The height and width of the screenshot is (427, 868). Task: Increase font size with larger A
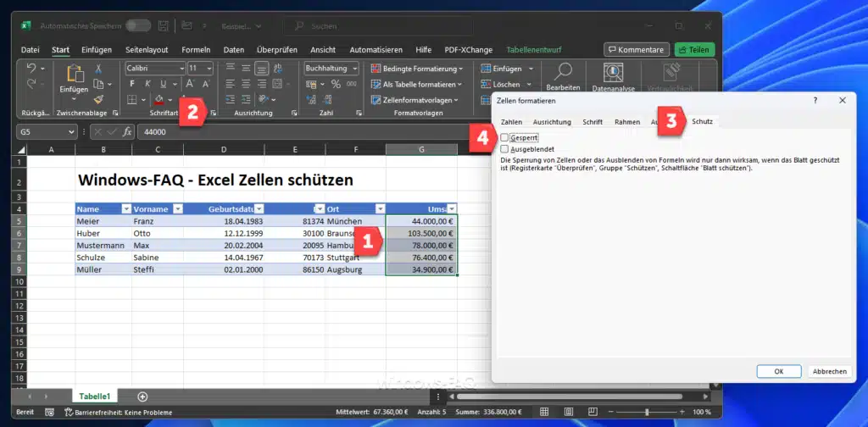click(190, 84)
